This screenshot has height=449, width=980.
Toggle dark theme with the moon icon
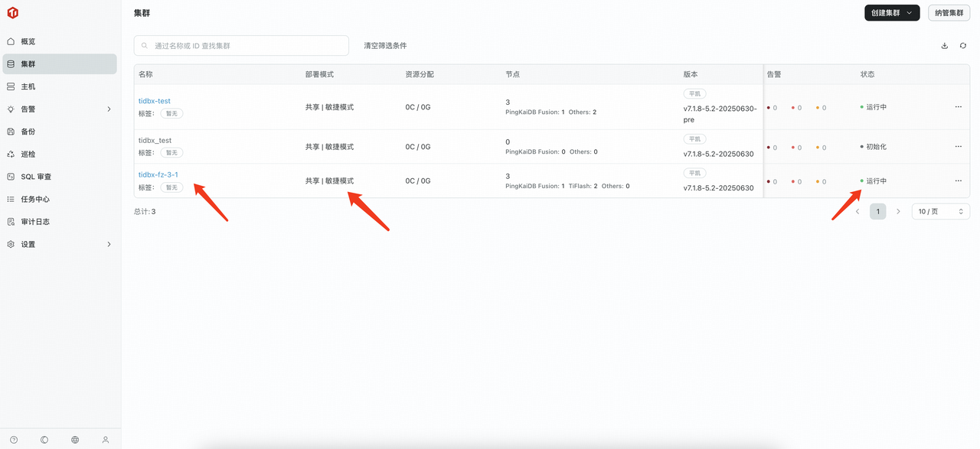click(x=44, y=440)
